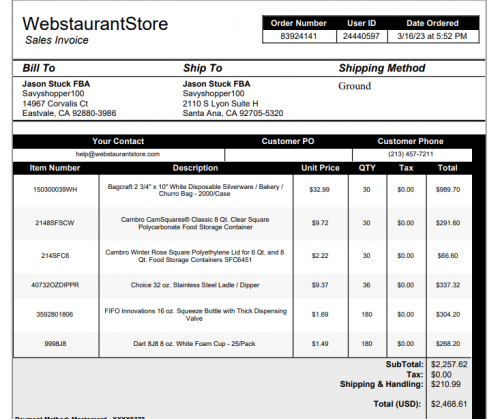Select Total (USD) amount $2,468.61
The height and width of the screenshot is (419, 500).
(449, 404)
